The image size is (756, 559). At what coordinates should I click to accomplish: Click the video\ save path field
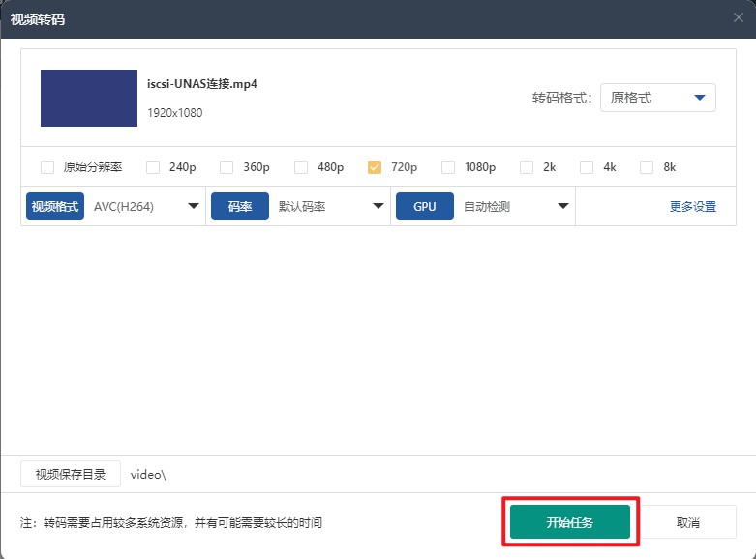point(290,474)
